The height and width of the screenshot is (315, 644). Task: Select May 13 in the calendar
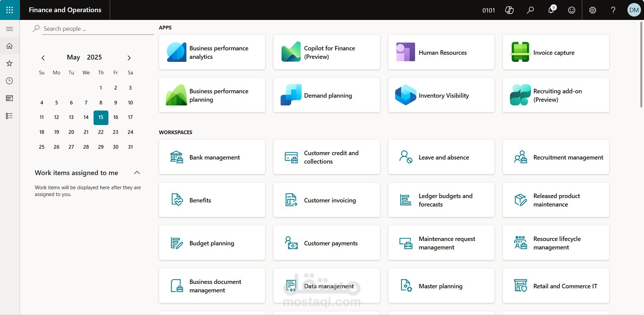point(71,117)
